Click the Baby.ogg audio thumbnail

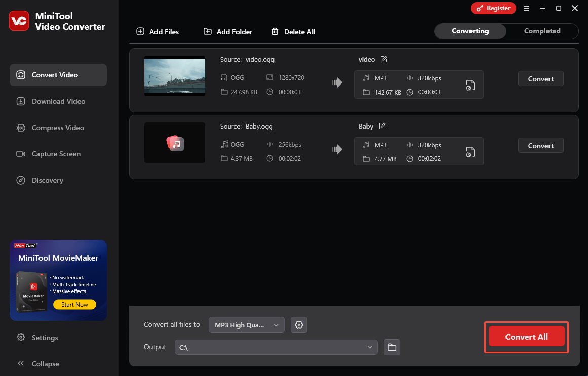click(x=175, y=143)
